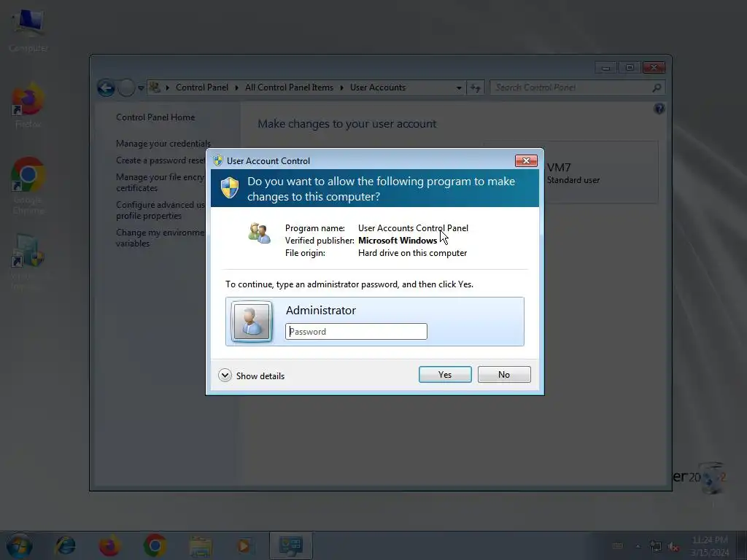Click the Back arrow in Control Panel window

tap(106, 87)
